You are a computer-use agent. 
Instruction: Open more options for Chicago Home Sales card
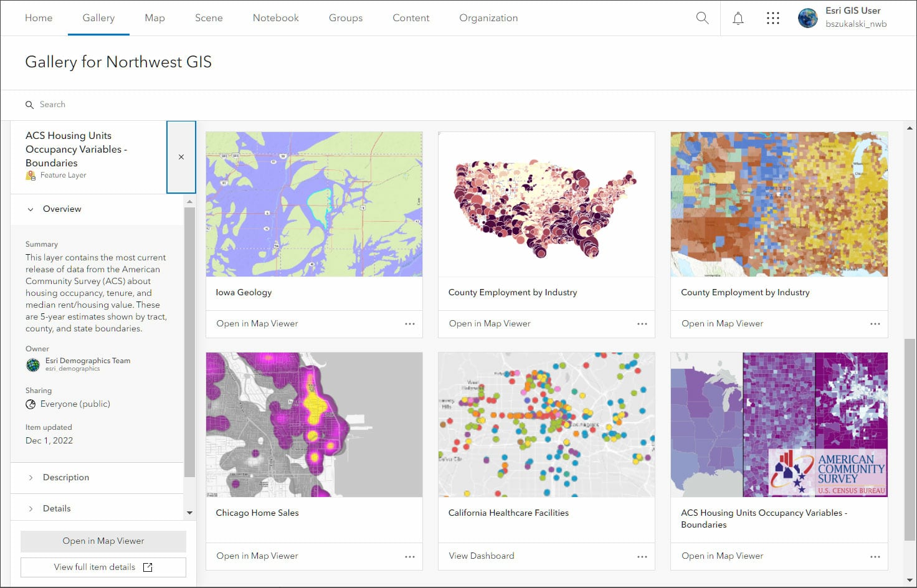(410, 556)
